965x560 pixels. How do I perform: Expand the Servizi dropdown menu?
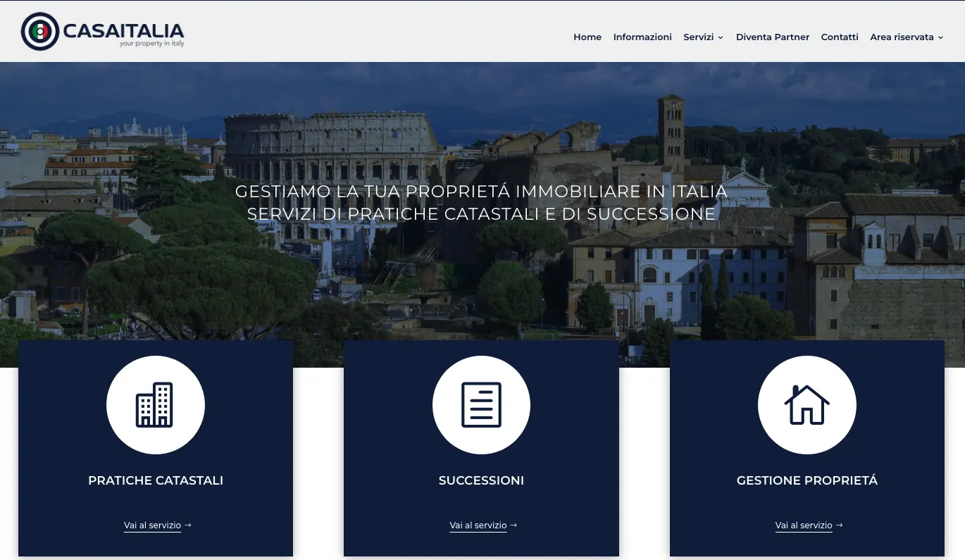698,37
